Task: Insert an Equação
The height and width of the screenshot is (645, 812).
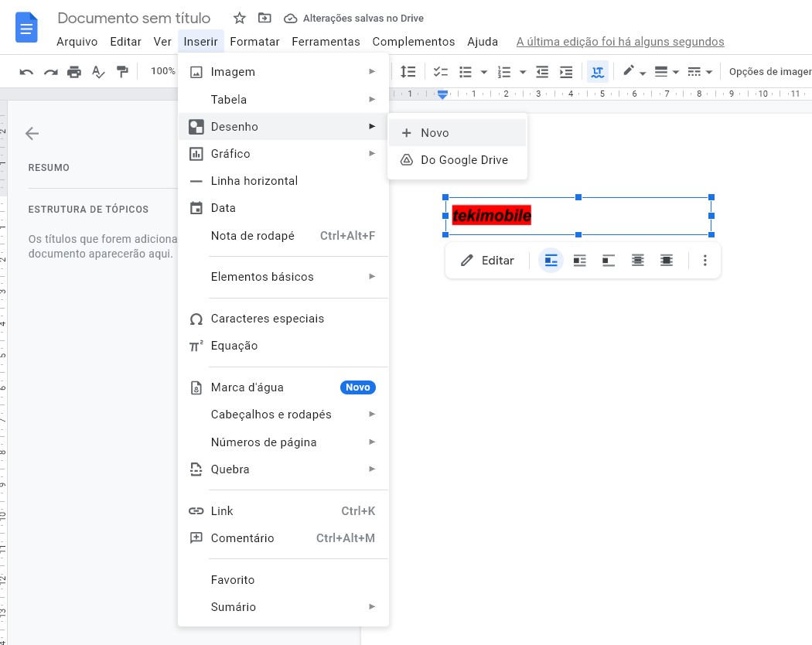Action: (x=283, y=345)
